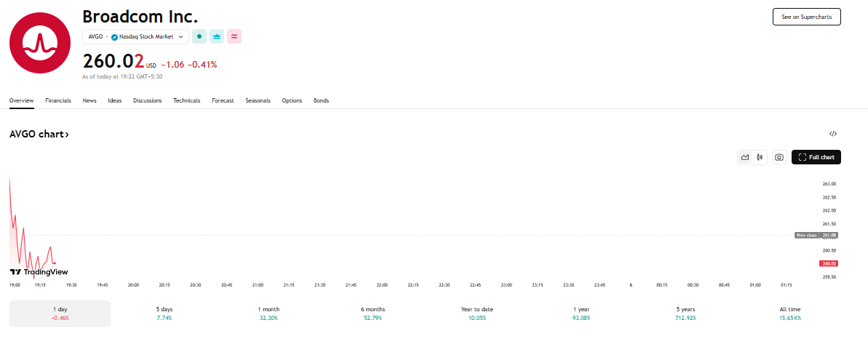
Task: Click the 01:15 time axis label
Action: 786,285
